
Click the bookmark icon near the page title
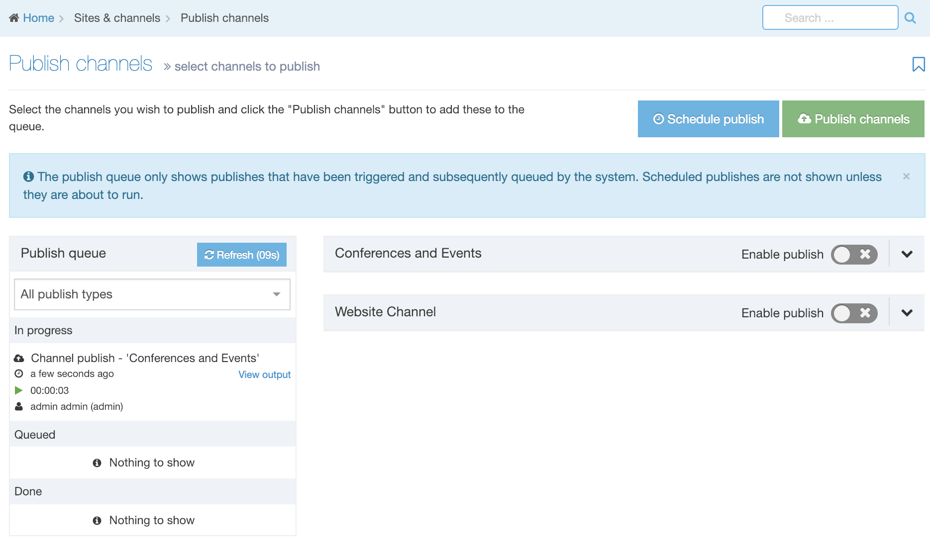tap(919, 64)
